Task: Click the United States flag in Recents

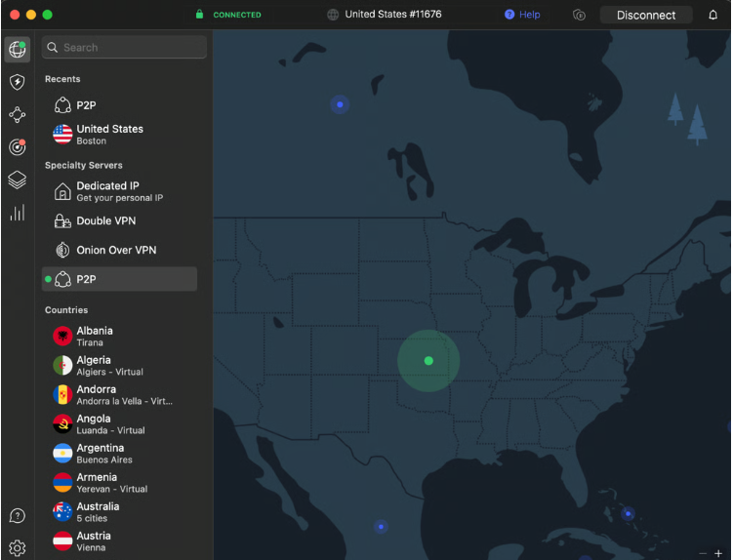Action: pos(62,135)
